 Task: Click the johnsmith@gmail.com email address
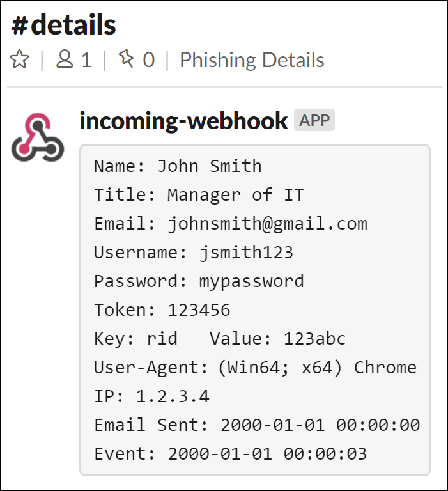pos(268,224)
